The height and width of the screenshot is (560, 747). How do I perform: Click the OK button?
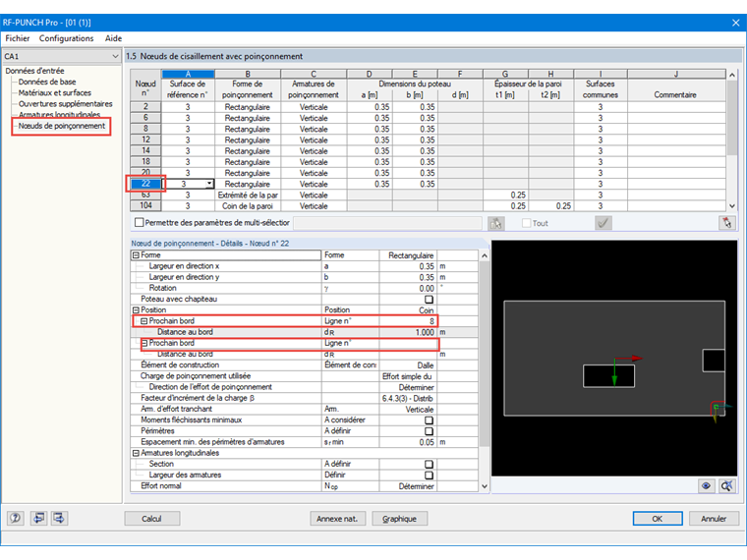click(x=658, y=519)
